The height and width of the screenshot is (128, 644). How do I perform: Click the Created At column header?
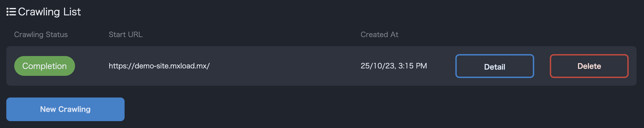379,35
